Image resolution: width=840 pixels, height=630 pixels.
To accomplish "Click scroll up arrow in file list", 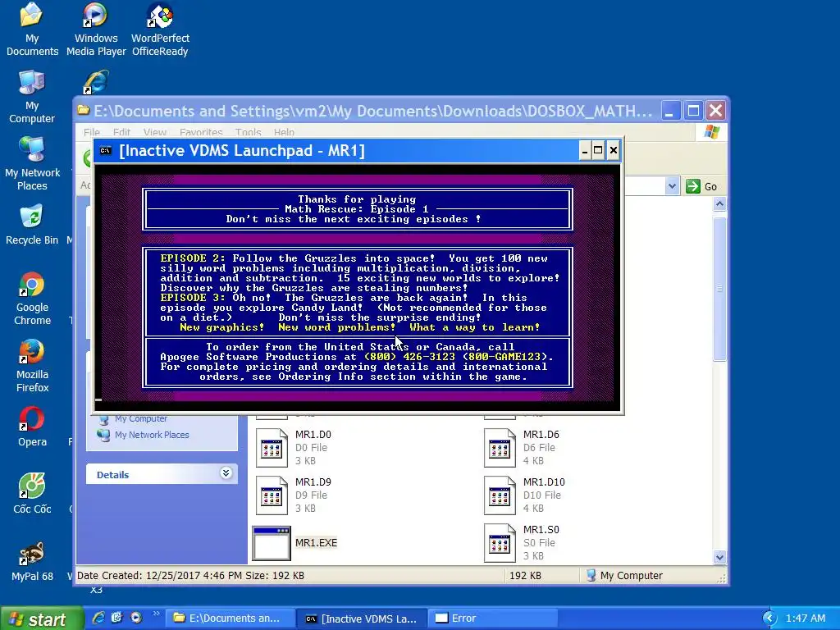I will [719, 204].
